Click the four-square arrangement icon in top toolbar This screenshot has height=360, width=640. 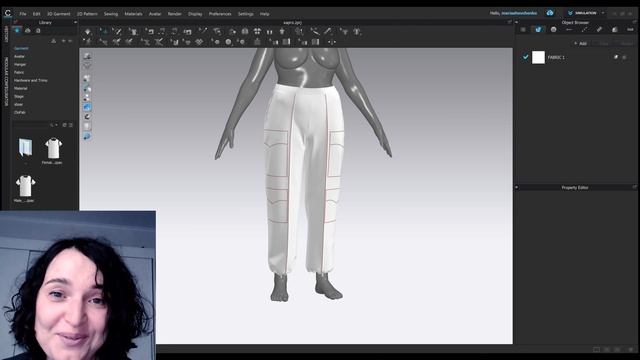tap(257, 31)
